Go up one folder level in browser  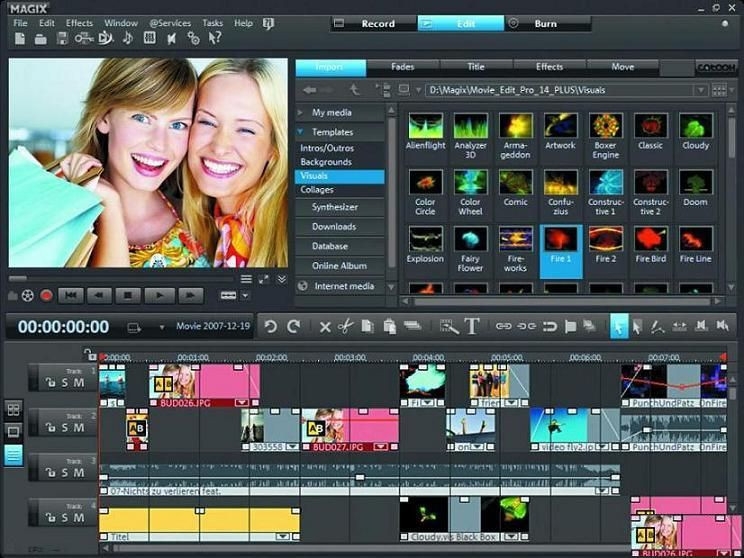tap(354, 89)
